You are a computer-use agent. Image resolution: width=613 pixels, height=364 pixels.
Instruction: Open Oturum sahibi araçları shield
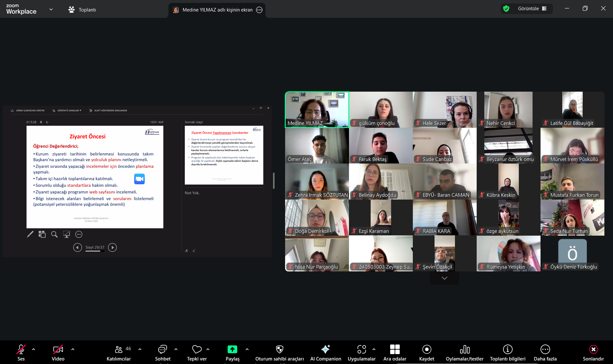tap(279, 349)
